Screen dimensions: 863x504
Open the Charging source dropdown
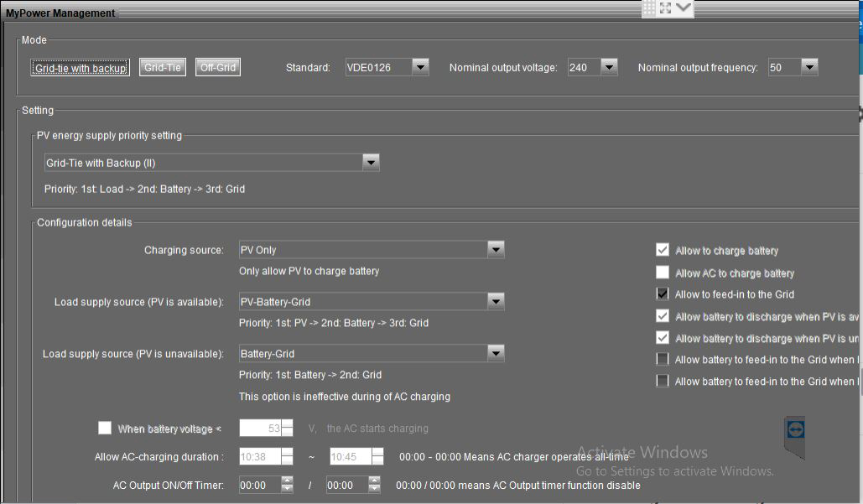(496, 250)
